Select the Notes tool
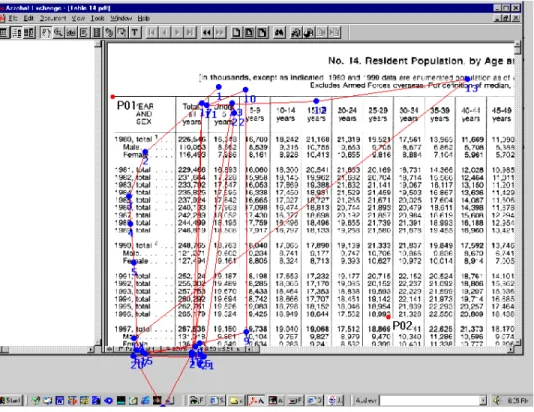The height and width of the screenshot is (412, 534). tap(84, 33)
